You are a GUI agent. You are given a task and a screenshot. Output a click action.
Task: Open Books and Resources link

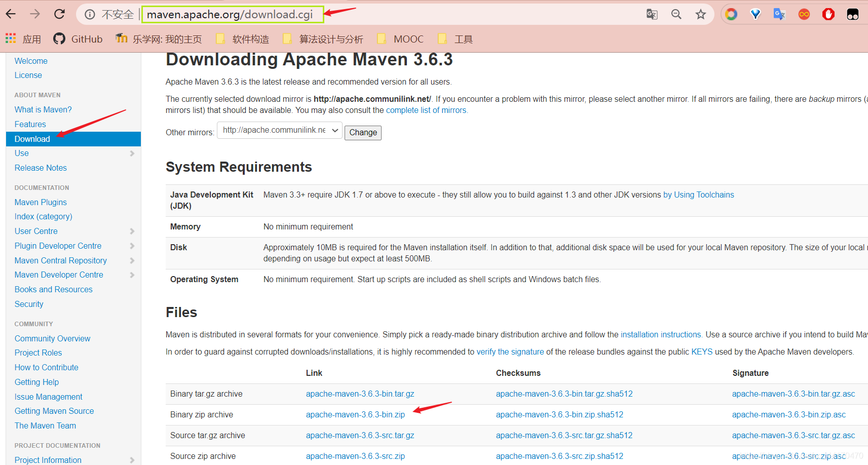[54, 289]
